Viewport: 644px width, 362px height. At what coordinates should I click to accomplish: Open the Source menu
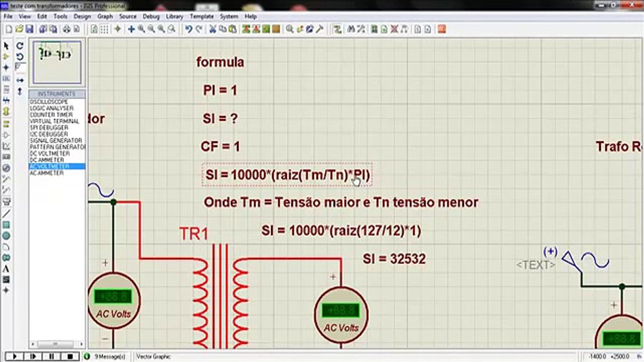point(128,17)
